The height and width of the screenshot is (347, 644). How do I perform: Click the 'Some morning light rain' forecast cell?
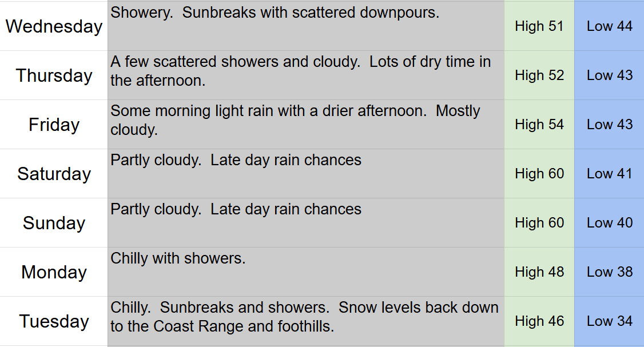tap(306, 125)
